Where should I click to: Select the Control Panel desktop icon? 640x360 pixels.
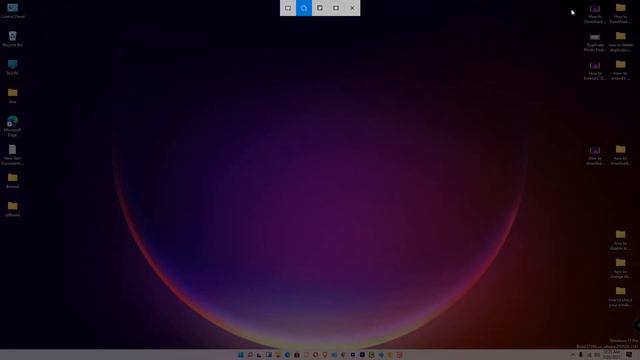pyautogui.click(x=12, y=11)
